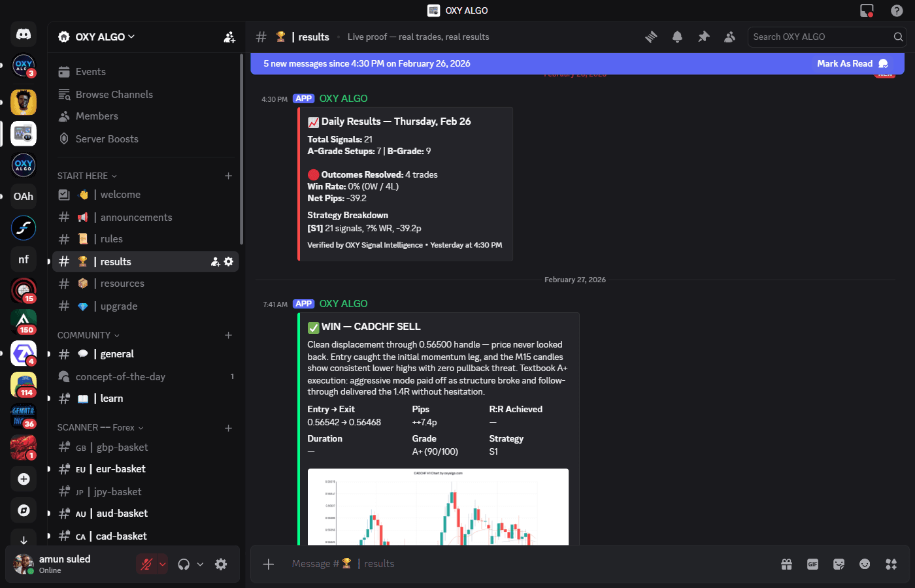
Task: Add a new server with the plus button
Action: 24,479
